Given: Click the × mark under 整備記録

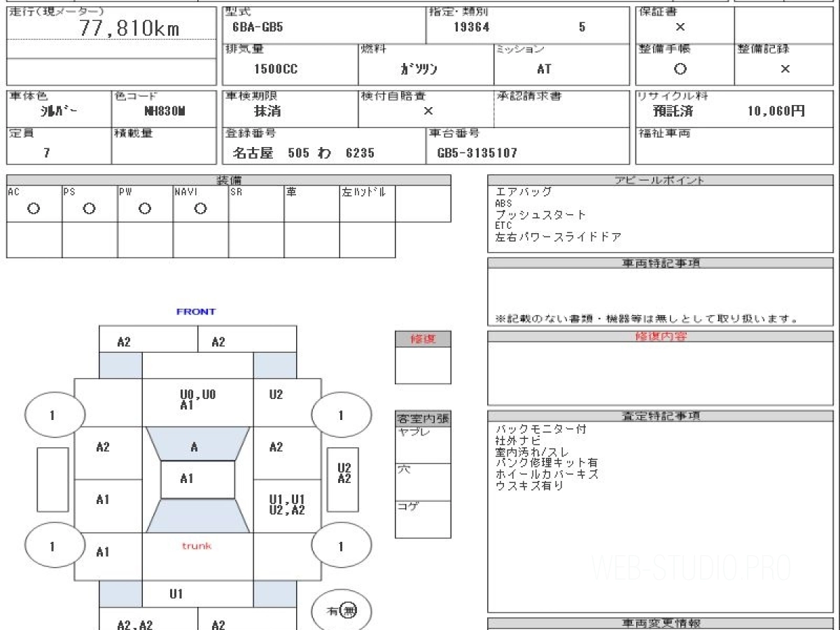Looking at the screenshot, I should pos(785,69).
